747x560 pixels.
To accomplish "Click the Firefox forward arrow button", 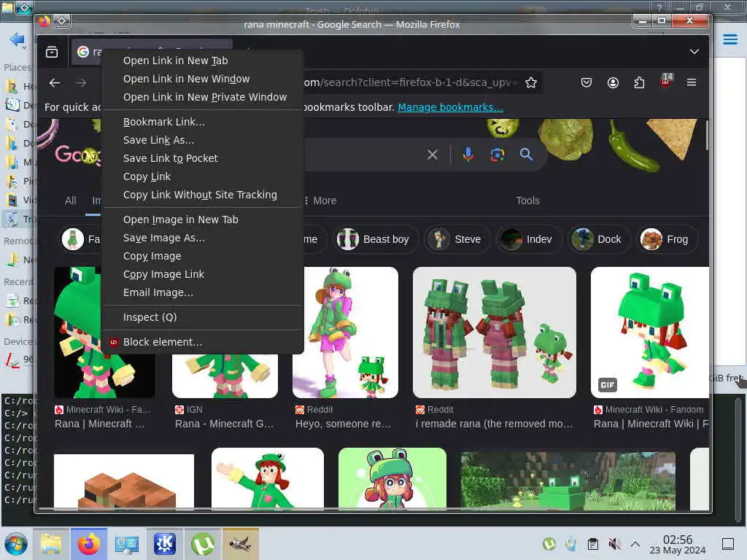I will 81,83.
